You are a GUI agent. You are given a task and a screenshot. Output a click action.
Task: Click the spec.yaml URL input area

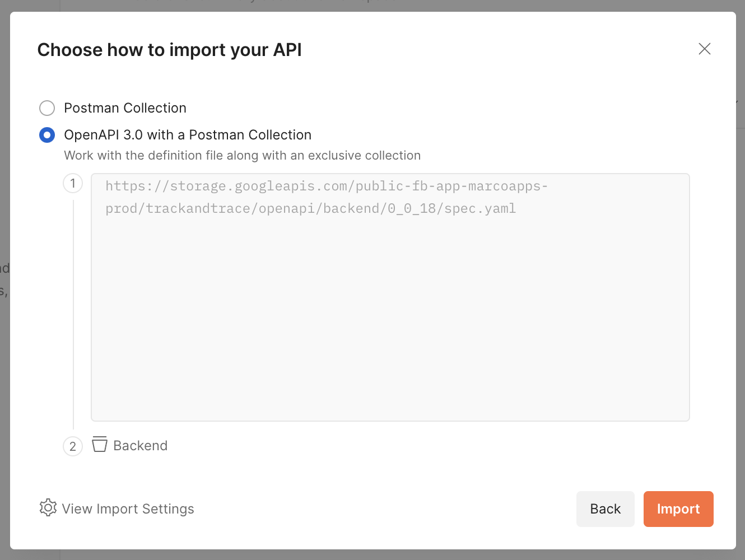390,297
